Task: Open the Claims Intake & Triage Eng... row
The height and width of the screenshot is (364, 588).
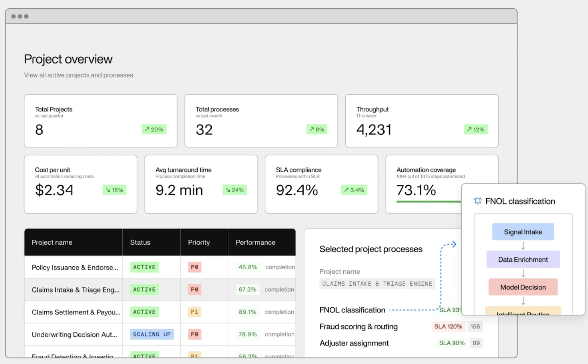Action: (x=160, y=289)
